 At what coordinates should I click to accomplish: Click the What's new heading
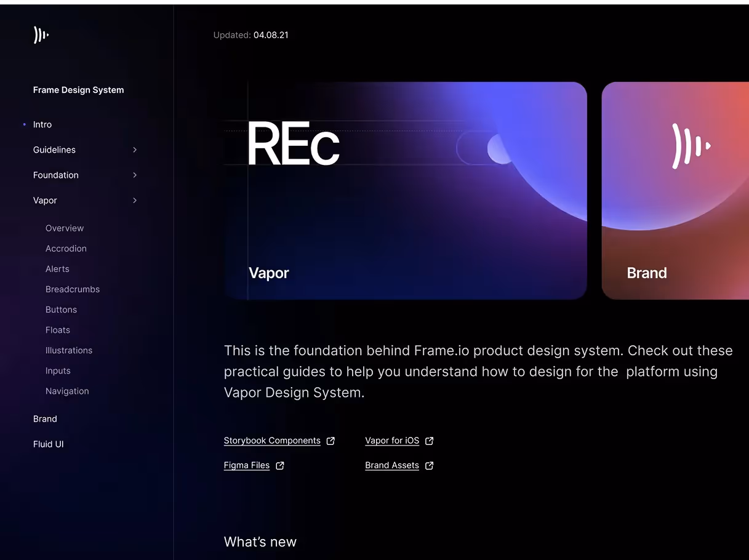coord(260,542)
